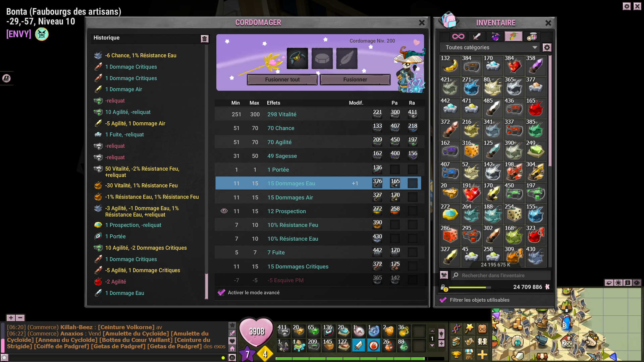Click the yellow pods weight bar in inventory
The height and width of the screenshot is (362, 644).
pos(470,287)
